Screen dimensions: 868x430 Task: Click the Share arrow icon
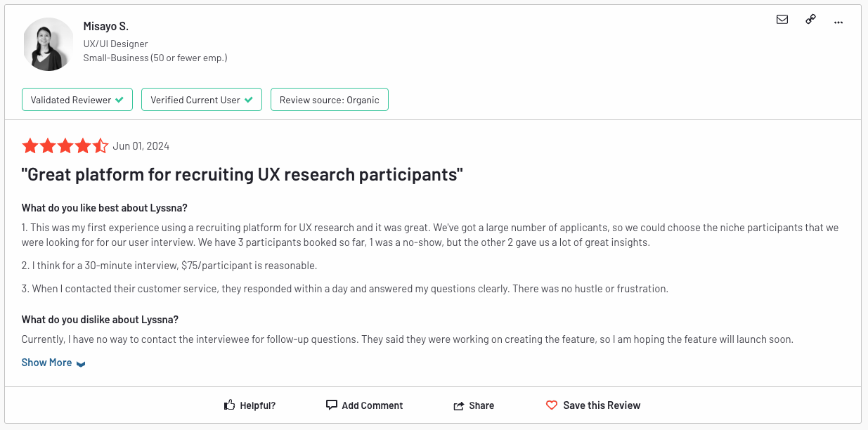click(x=459, y=405)
